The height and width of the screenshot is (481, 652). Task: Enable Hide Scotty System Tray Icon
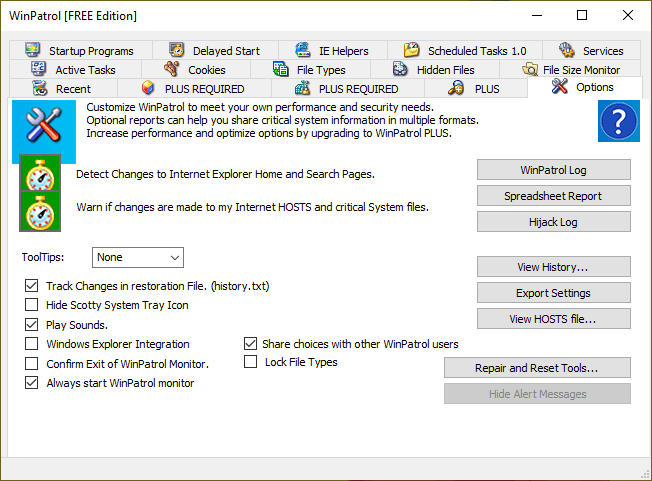[x=31, y=305]
